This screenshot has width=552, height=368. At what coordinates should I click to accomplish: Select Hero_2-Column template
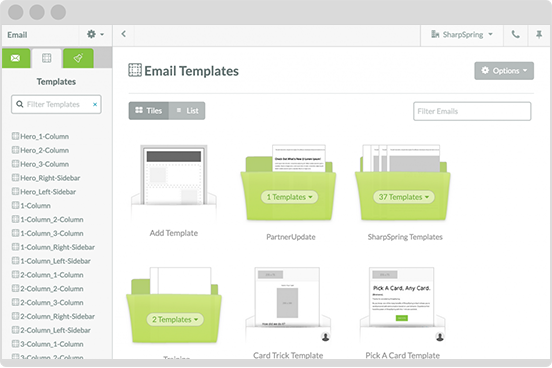click(x=40, y=150)
